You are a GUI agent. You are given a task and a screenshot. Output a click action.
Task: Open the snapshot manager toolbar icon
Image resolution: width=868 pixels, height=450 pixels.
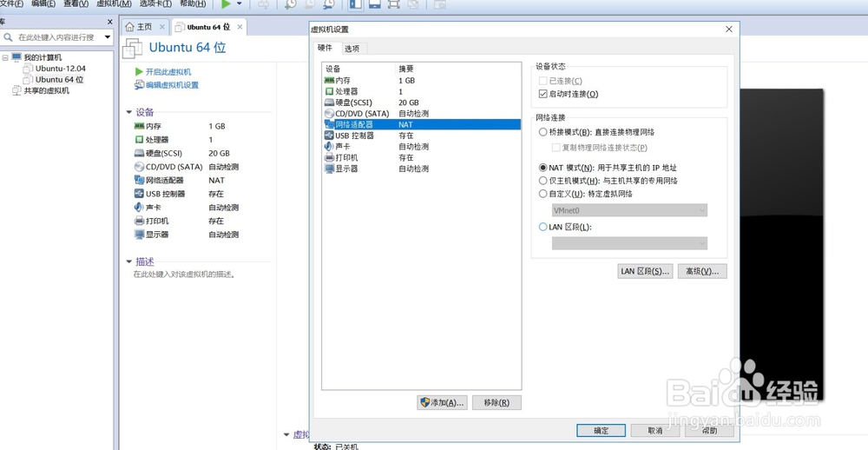tap(329, 3)
